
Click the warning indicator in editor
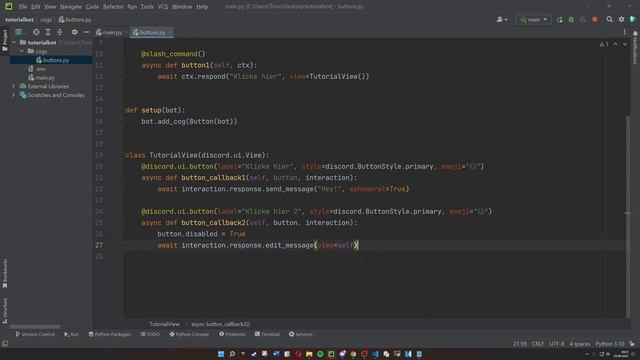(x=604, y=44)
